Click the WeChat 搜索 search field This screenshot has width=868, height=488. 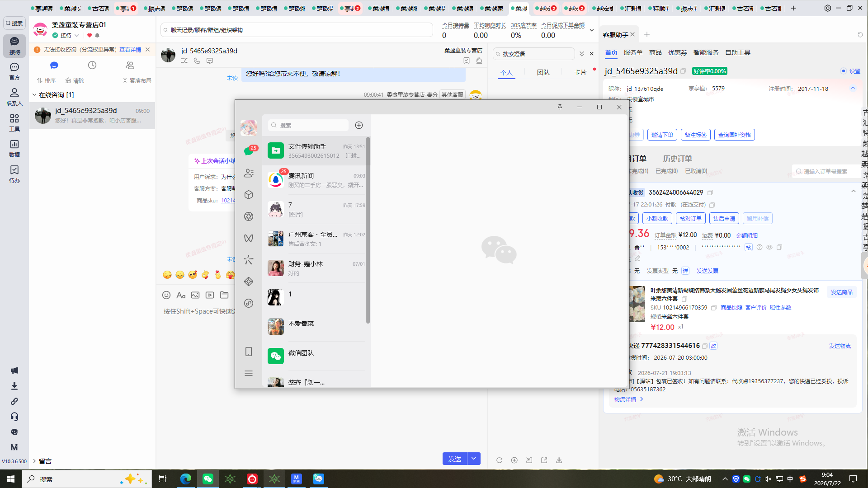[308, 125]
